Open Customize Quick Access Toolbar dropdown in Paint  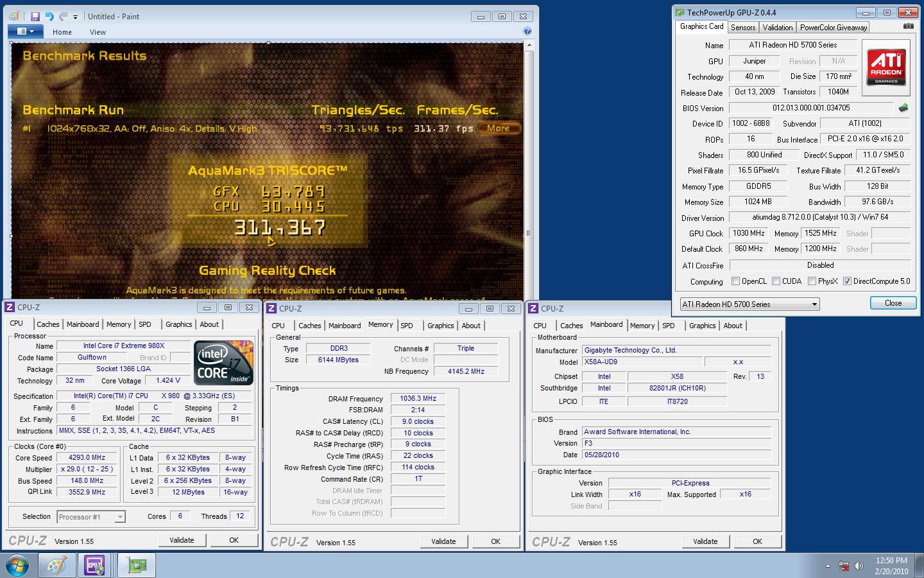[75, 17]
